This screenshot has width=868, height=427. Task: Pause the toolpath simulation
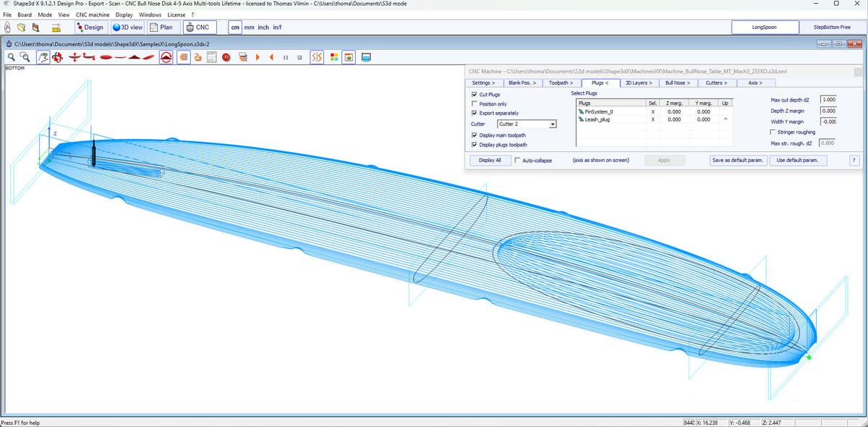pos(286,56)
